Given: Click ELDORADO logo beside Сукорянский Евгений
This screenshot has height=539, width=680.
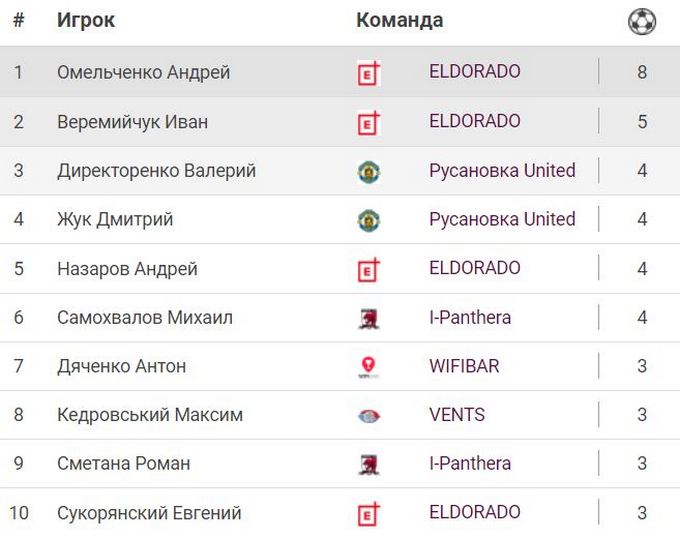Looking at the screenshot, I should pyautogui.click(x=369, y=514).
